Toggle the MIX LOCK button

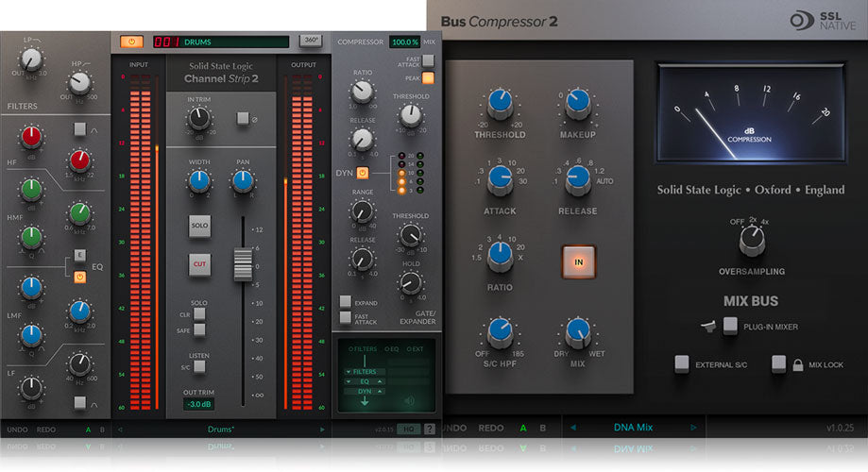(779, 363)
